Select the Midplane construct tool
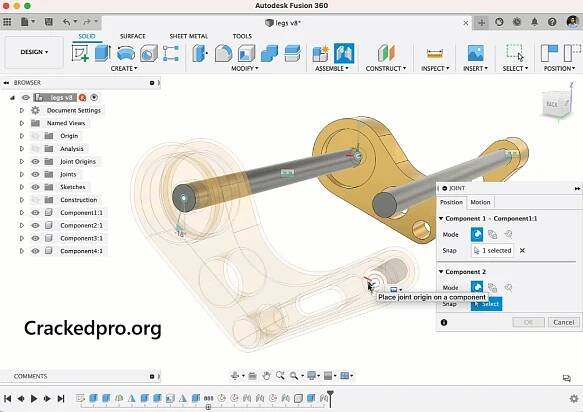The width and height of the screenshot is (583, 412). (x=386, y=53)
